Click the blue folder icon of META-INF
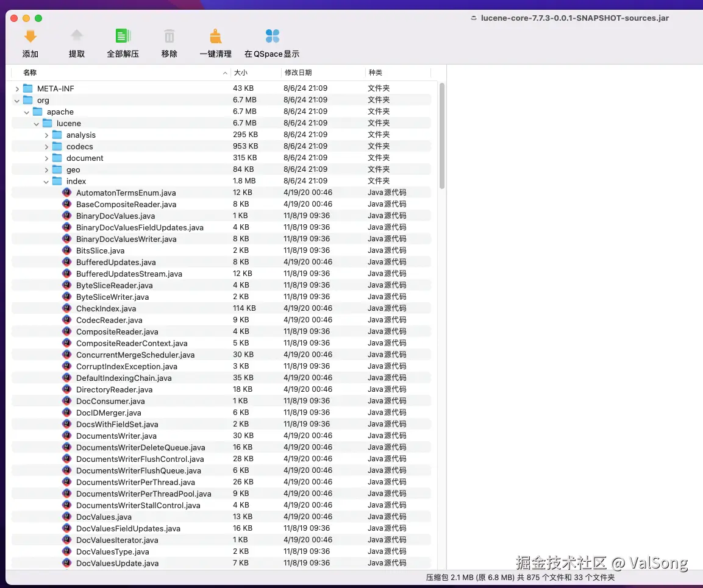The height and width of the screenshot is (588, 703). point(27,88)
